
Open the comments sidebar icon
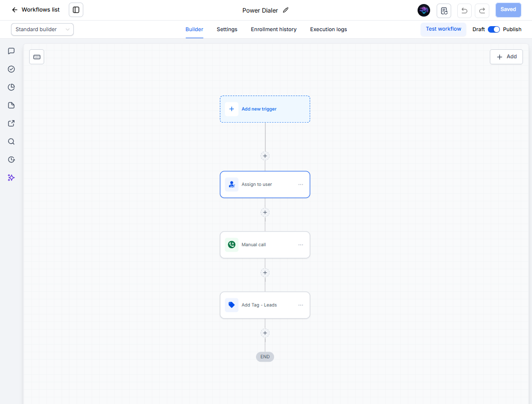pos(11,51)
